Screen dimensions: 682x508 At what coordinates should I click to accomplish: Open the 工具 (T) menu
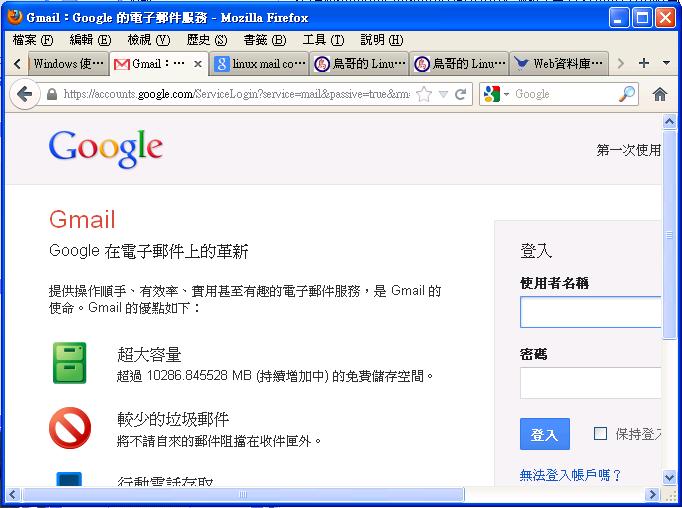(323, 40)
